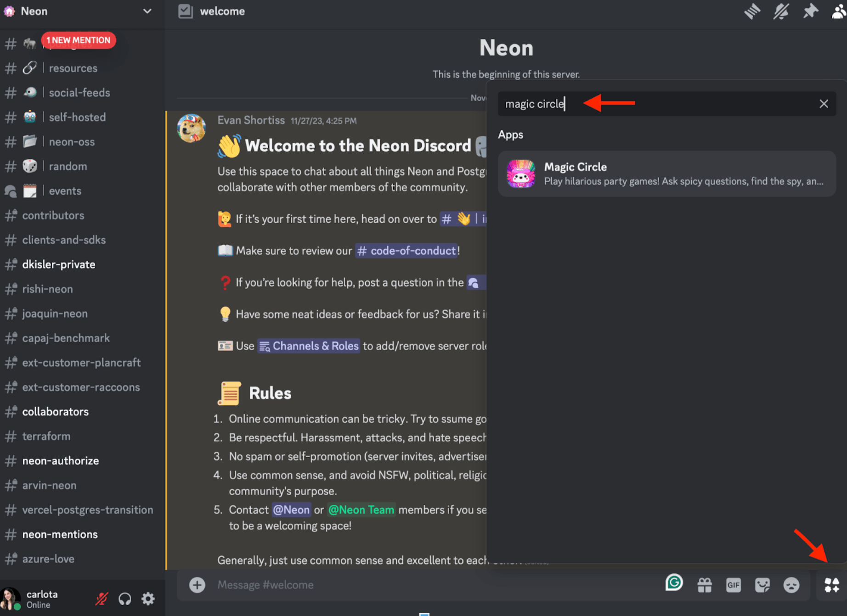The image size is (847, 616).
Task: Follow the code-of-conduct channel link
Action: click(x=407, y=251)
